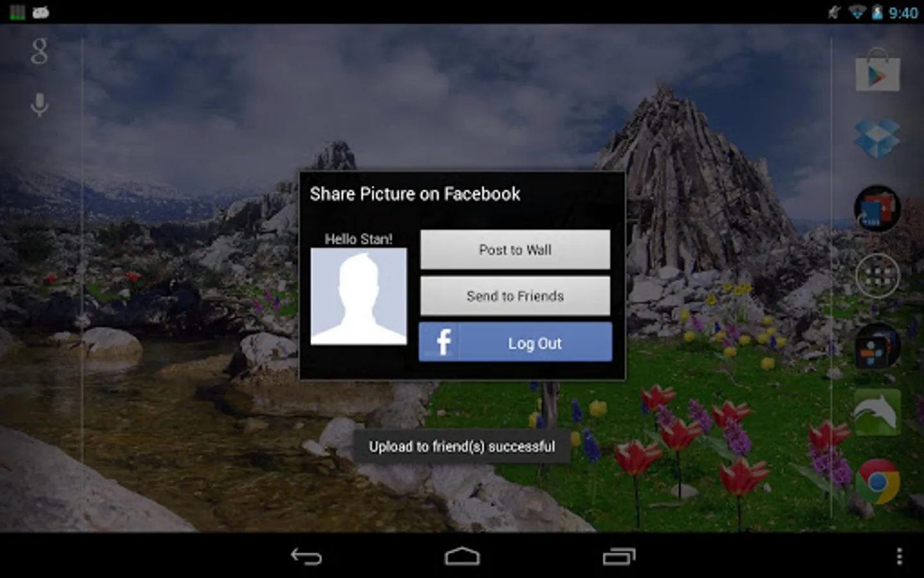Click Send to Friends button
This screenshot has height=578, width=924.
point(515,296)
